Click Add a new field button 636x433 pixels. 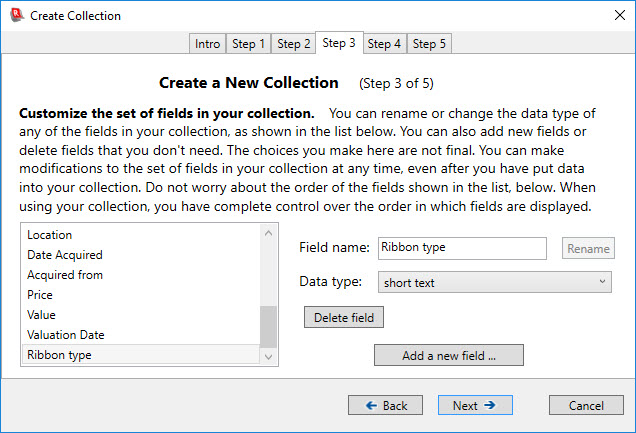449,355
